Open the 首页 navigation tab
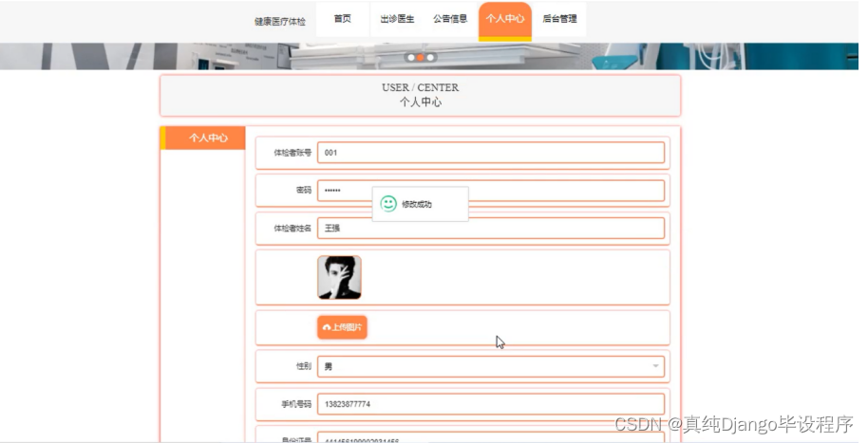Screen dimensions: 868x443 click(343, 19)
